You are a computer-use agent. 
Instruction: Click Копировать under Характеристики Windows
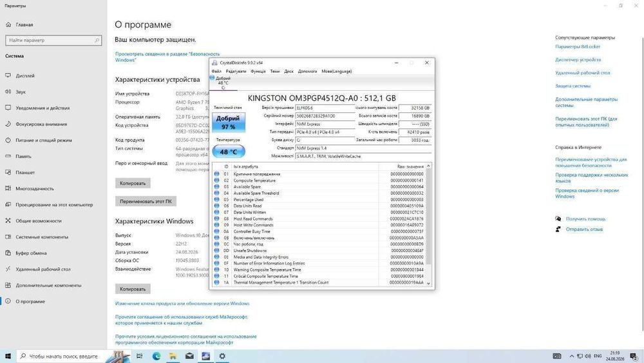tap(133, 289)
